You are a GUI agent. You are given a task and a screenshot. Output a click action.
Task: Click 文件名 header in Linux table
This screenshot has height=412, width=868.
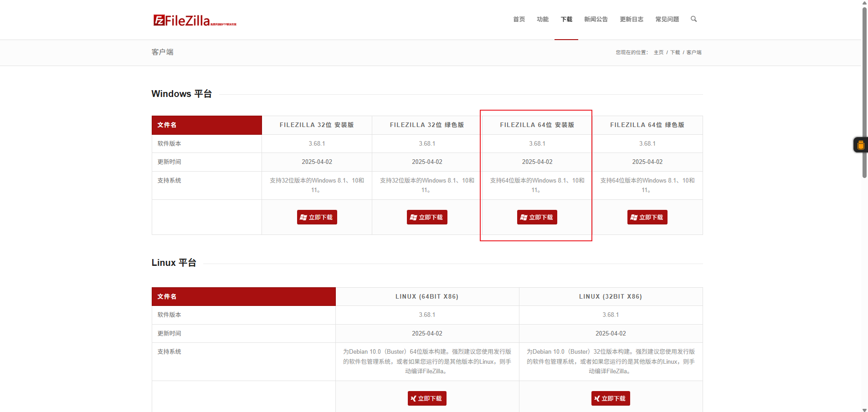244,296
